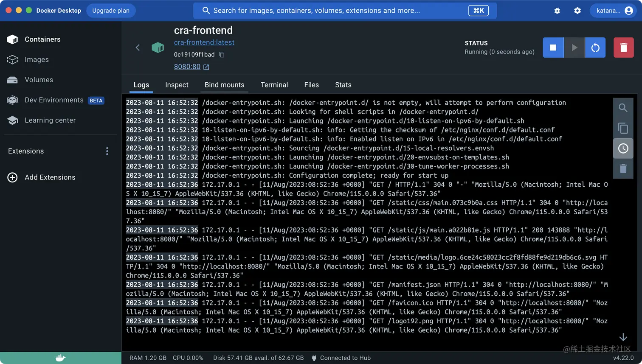Open the Volumes section

coord(39,80)
